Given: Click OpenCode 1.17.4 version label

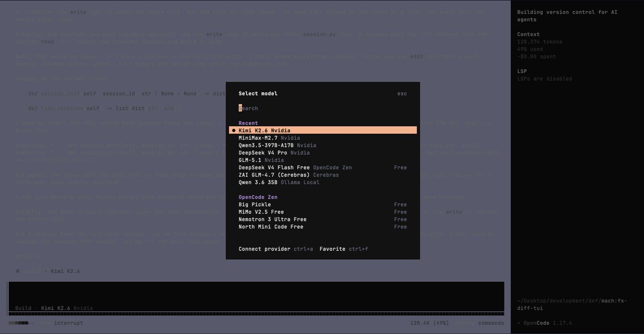Looking at the screenshot, I should (548, 323).
